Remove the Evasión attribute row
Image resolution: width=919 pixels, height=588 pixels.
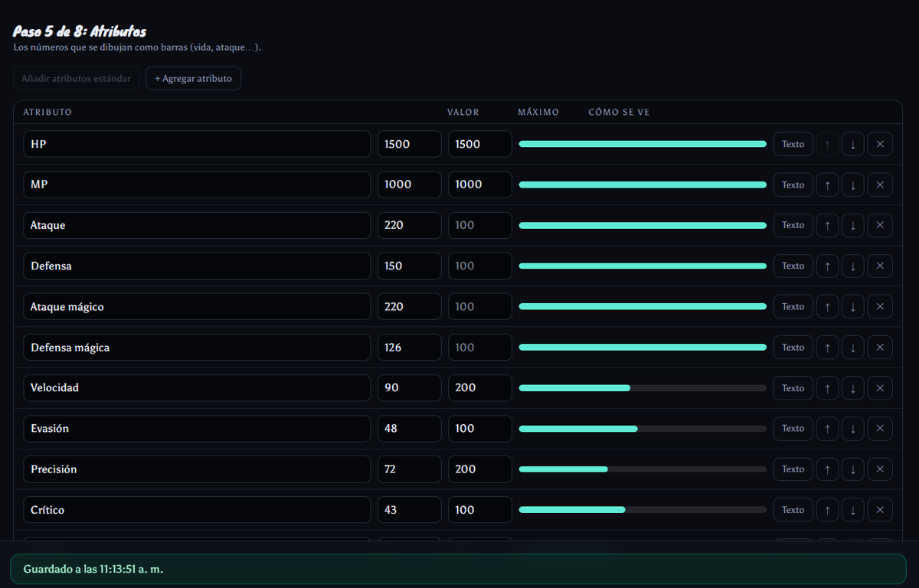point(880,429)
